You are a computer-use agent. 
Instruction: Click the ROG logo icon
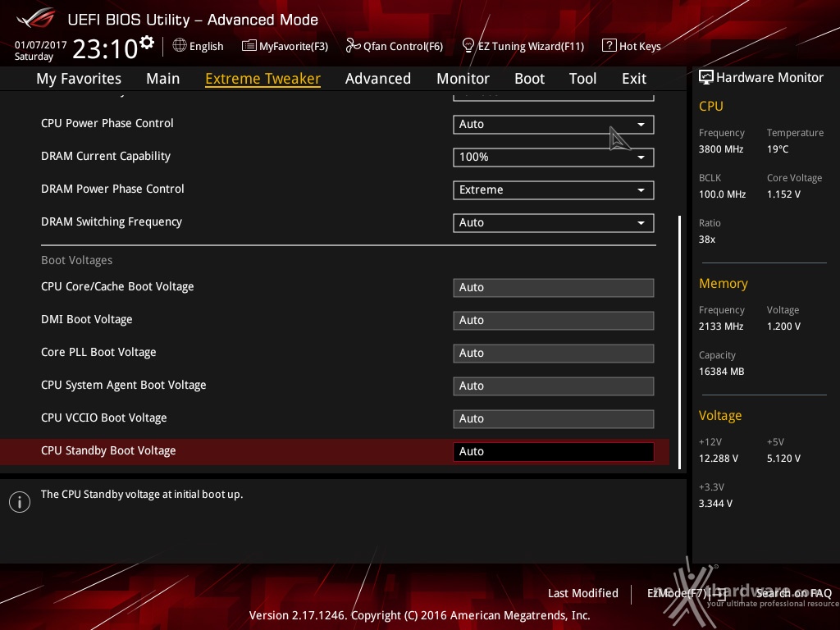(36, 18)
